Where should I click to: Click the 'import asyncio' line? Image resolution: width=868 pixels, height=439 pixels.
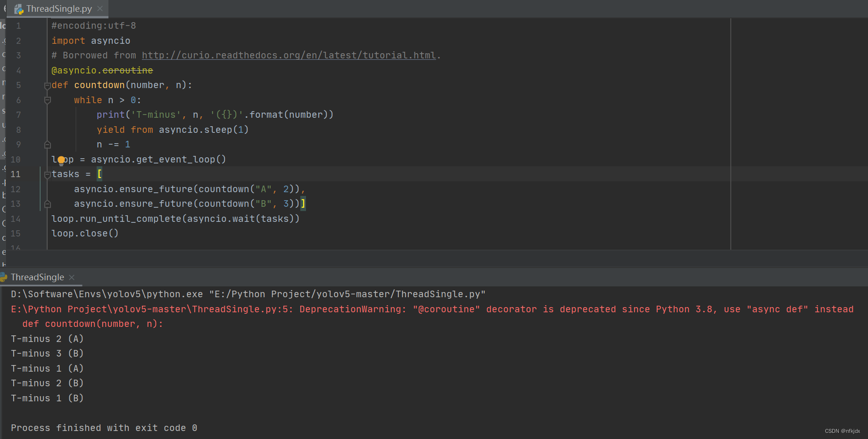91,41
